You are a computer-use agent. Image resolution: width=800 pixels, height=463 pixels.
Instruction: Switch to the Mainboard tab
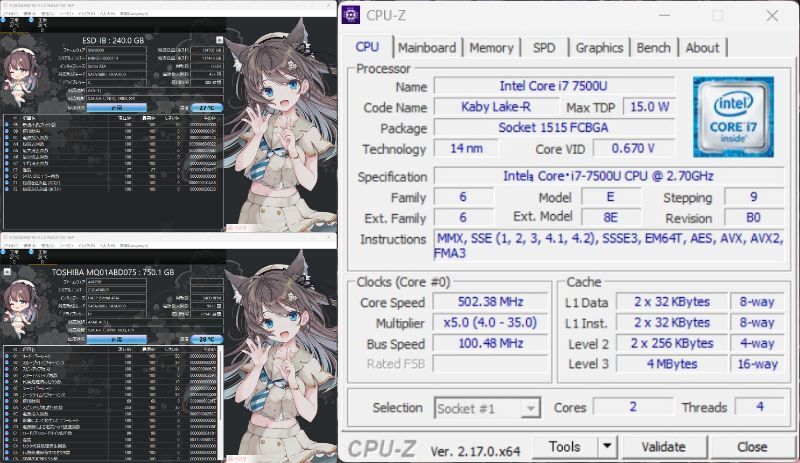(427, 48)
